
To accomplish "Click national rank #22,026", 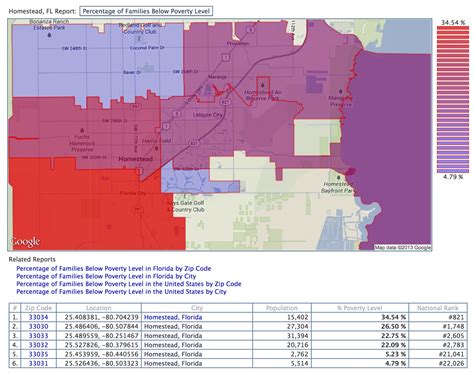I will click(452, 363).
